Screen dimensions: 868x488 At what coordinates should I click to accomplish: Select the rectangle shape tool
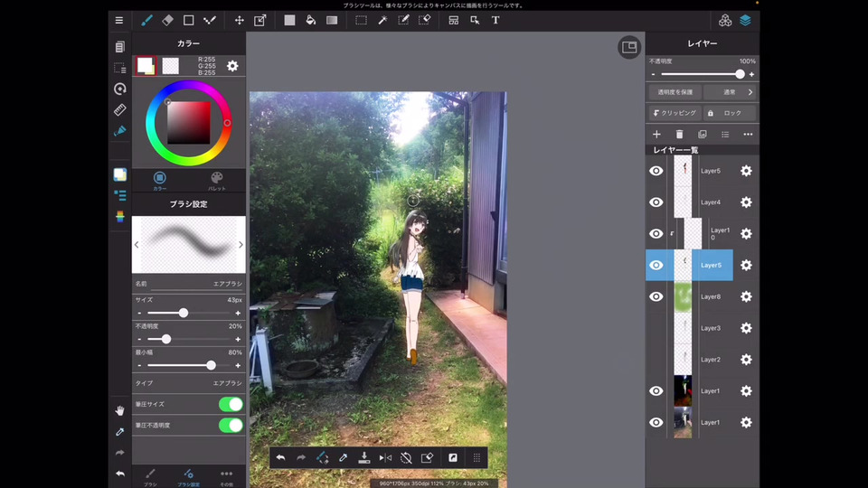pos(189,21)
